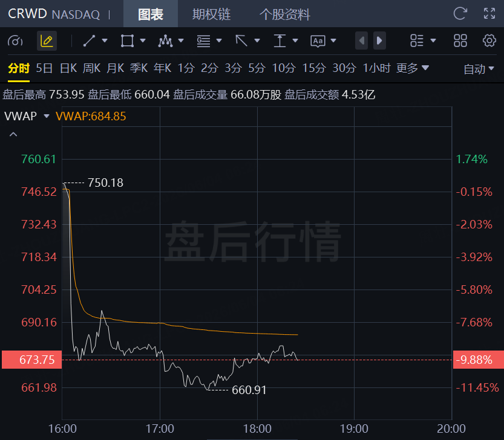Toggle the indicator gauge icon

(x=15, y=40)
